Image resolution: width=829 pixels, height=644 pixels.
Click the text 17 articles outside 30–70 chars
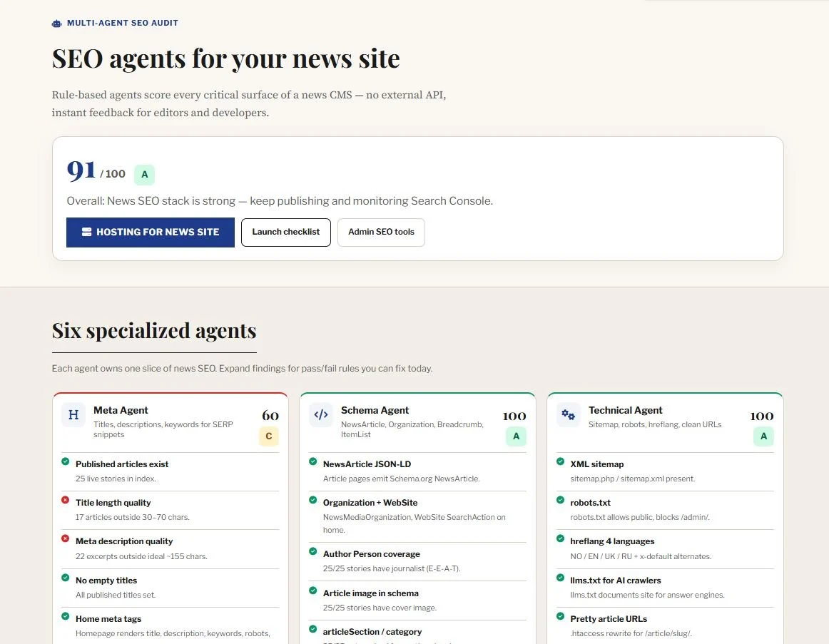coord(132,518)
